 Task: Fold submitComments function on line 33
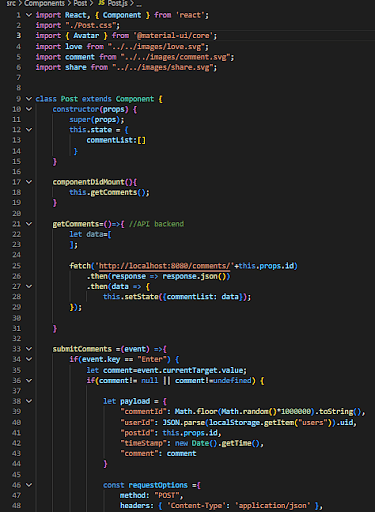pos(29,349)
